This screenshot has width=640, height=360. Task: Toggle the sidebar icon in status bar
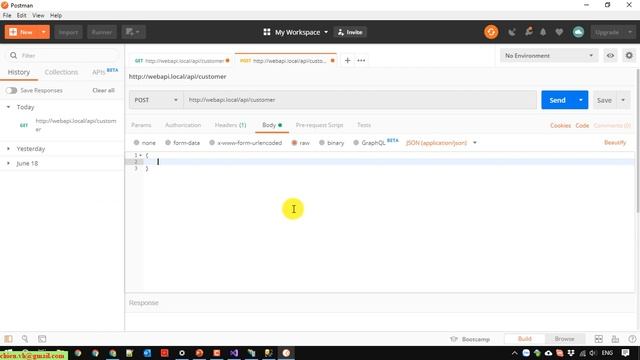click(x=8, y=339)
